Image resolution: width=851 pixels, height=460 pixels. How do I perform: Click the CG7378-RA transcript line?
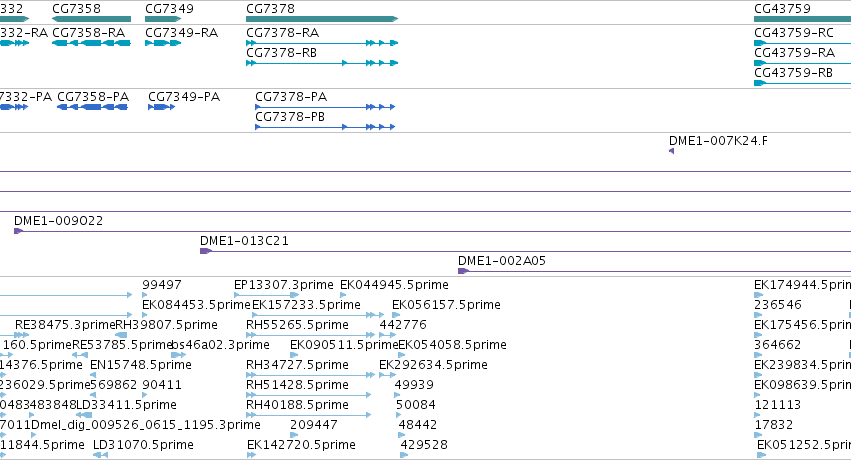coord(322,43)
